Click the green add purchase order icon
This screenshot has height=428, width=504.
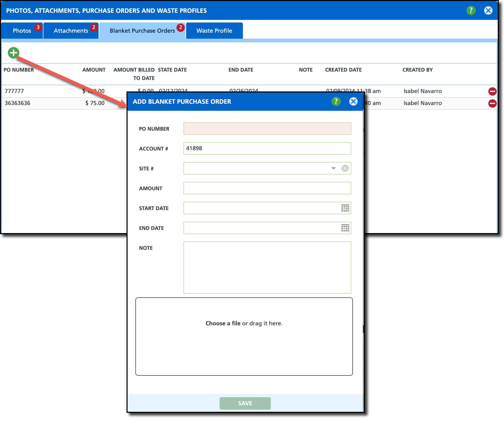(13, 53)
